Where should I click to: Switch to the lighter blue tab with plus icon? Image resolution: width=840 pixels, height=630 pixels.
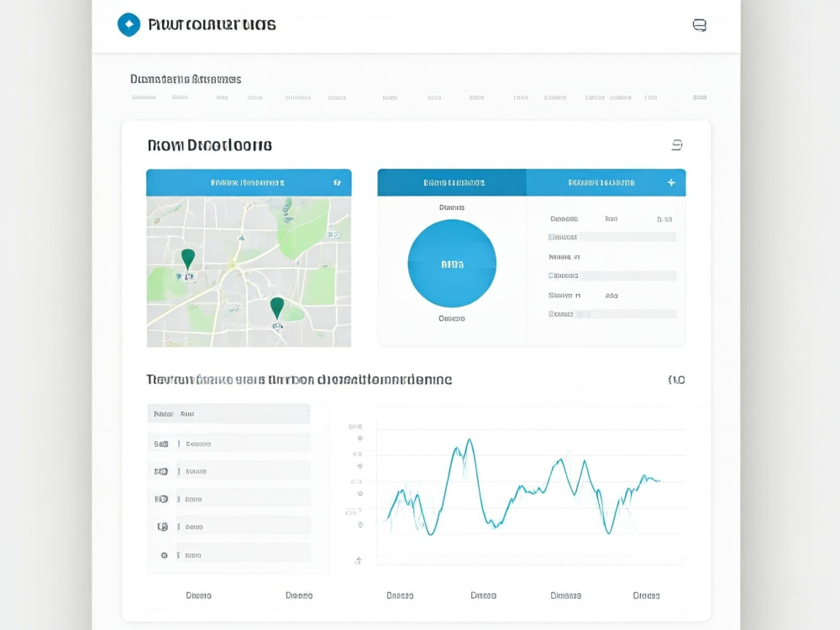[606, 182]
